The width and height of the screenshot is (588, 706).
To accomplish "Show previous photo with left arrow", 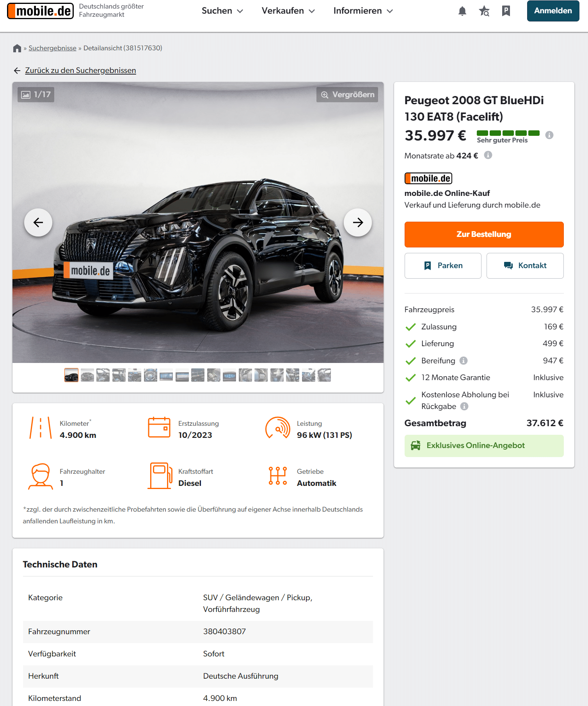I will [x=38, y=222].
